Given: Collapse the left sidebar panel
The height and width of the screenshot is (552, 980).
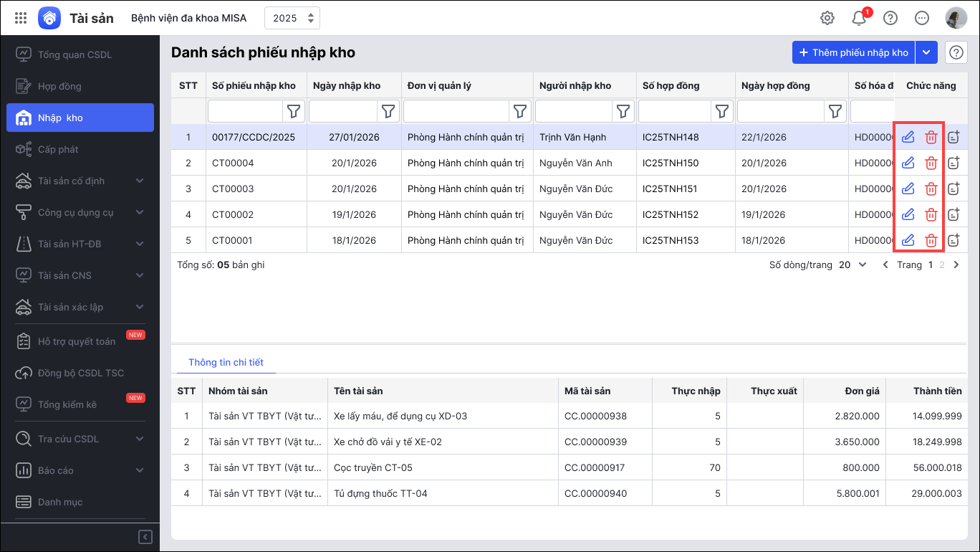Looking at the screenshot, I should pyautogui.click(x=145, y=536).
